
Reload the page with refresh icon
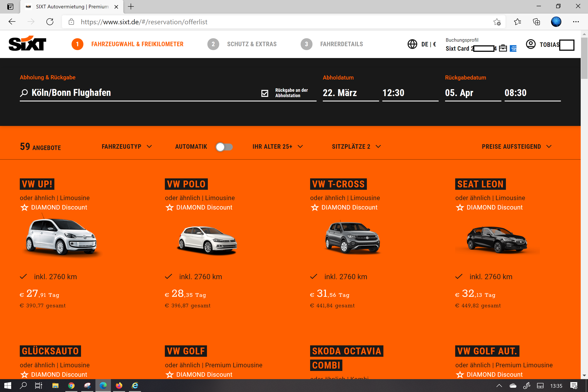[50, 22]
